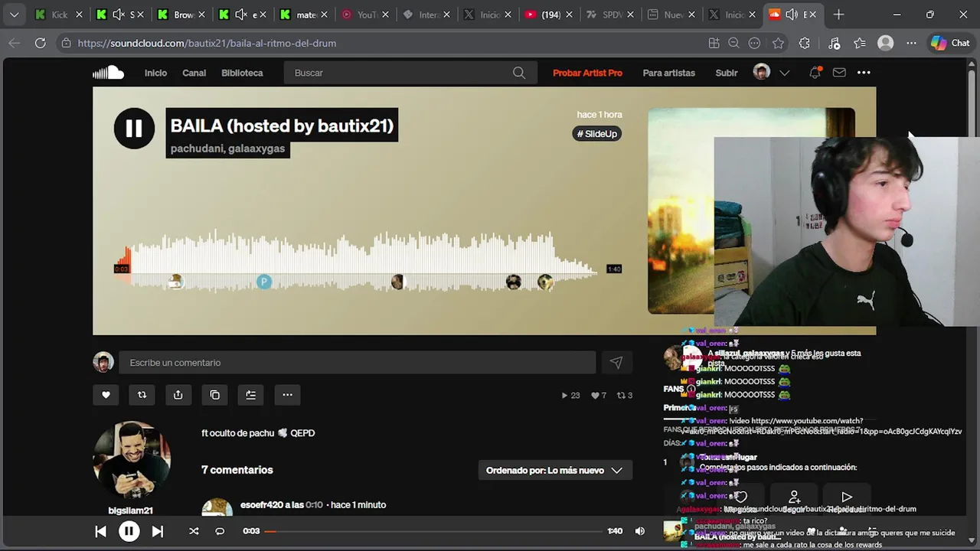This screenshot has height=551, width=980.
Task: Mute the volume speaker icon in player bar
Action: point(640,531)
